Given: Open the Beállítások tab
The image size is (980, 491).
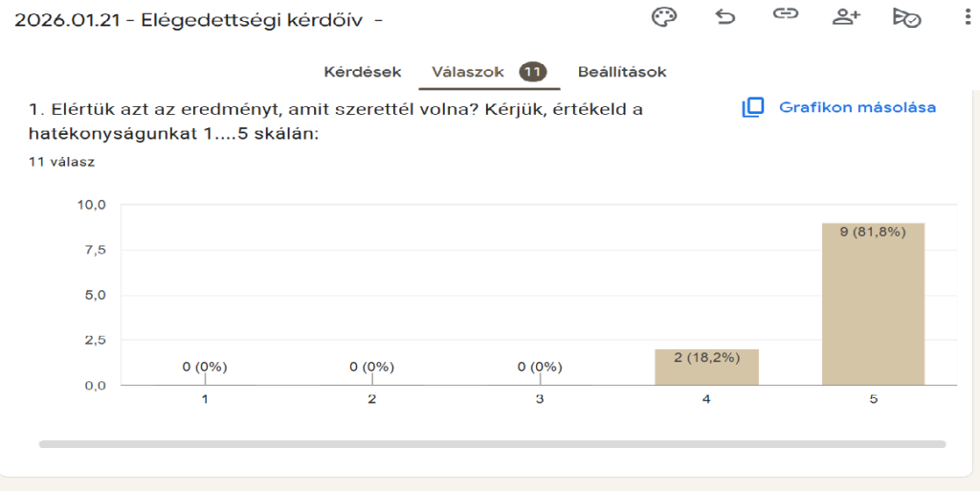Looking at the screenshot, I should coord(622,72).
